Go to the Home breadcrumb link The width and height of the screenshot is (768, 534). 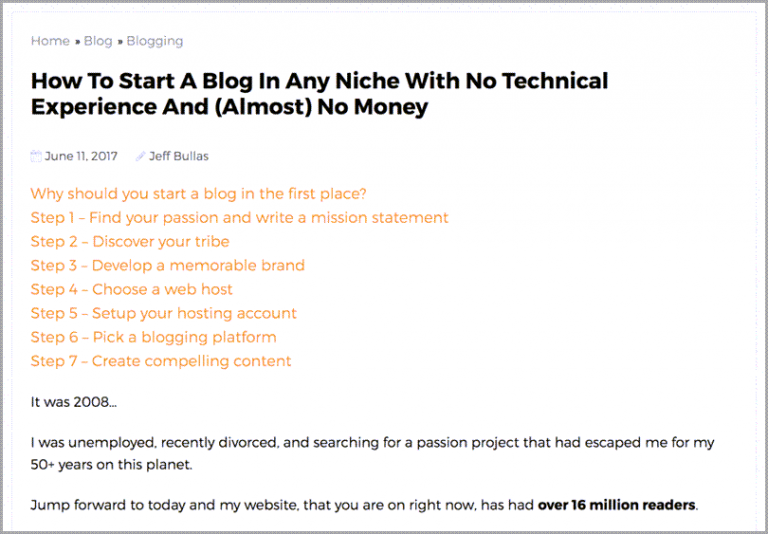point(50,41)
